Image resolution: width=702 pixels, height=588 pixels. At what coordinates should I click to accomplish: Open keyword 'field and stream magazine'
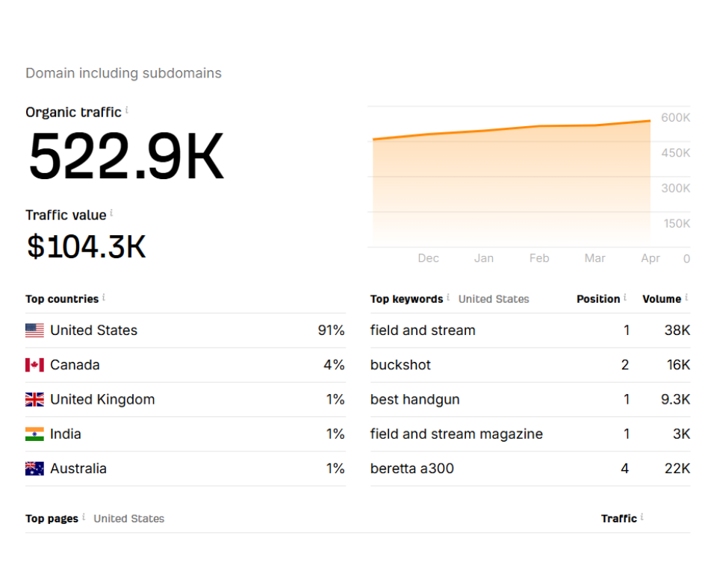pos(456,434)
